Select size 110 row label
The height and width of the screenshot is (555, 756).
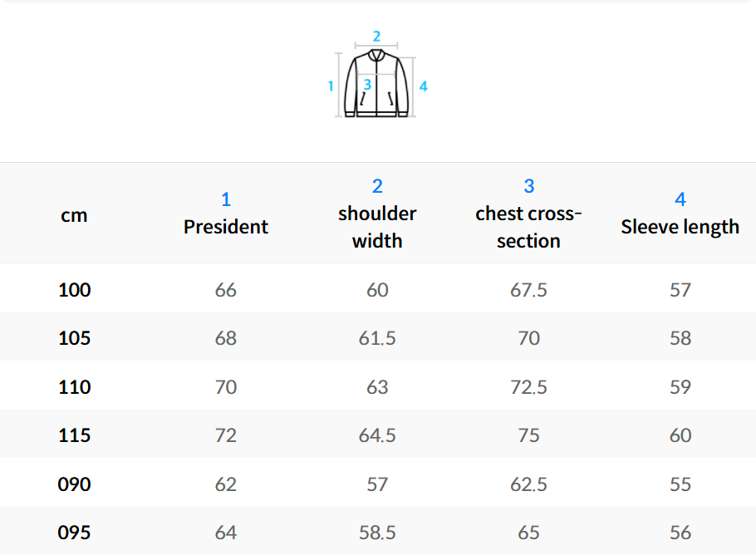click(x=75, y=387)
